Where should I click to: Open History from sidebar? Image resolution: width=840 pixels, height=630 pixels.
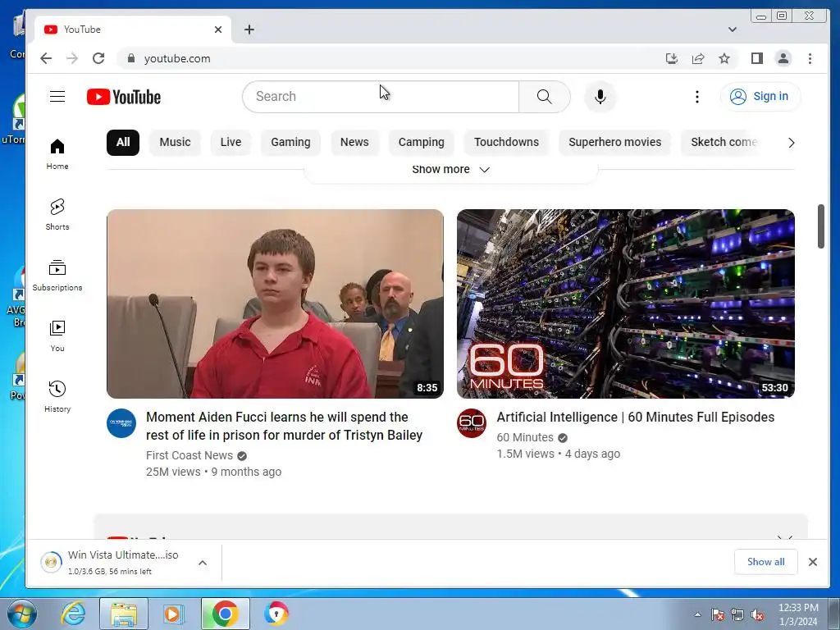point(57,396)
